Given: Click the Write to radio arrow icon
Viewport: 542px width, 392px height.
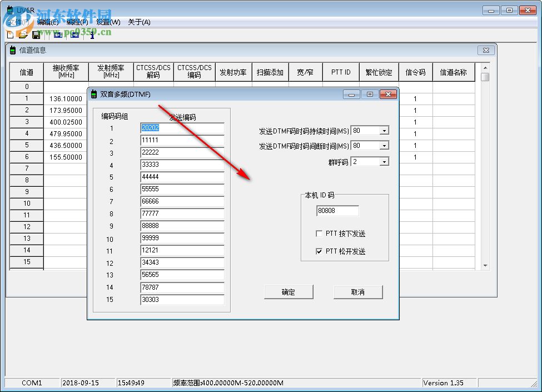Looking at the screenshot, I should pyautogui.click(x=74, y=34).
